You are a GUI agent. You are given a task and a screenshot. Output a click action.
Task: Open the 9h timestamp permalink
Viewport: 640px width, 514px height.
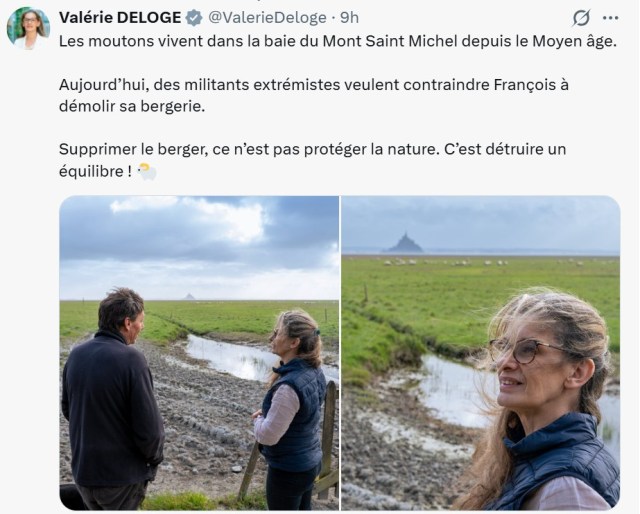point(350,18)
